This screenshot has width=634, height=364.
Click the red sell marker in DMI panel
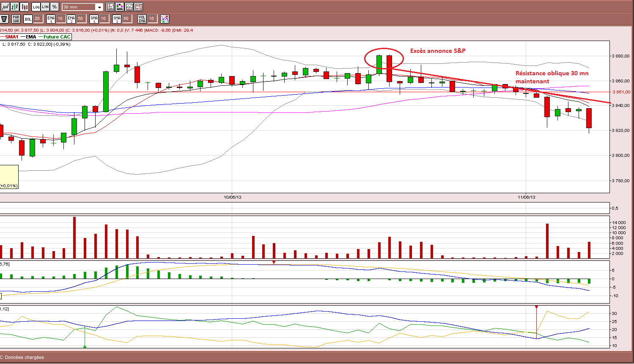click(536, 307)
